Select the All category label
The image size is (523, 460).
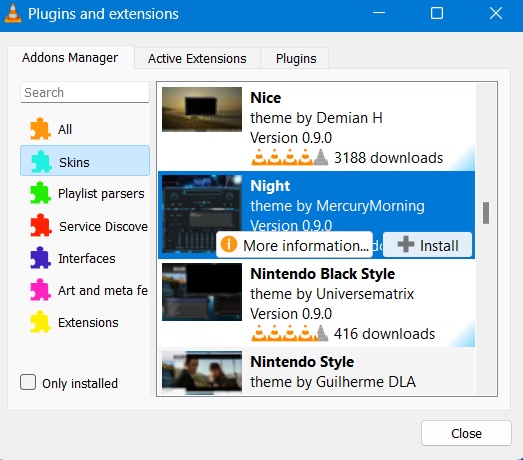click(x=65, y=129)
